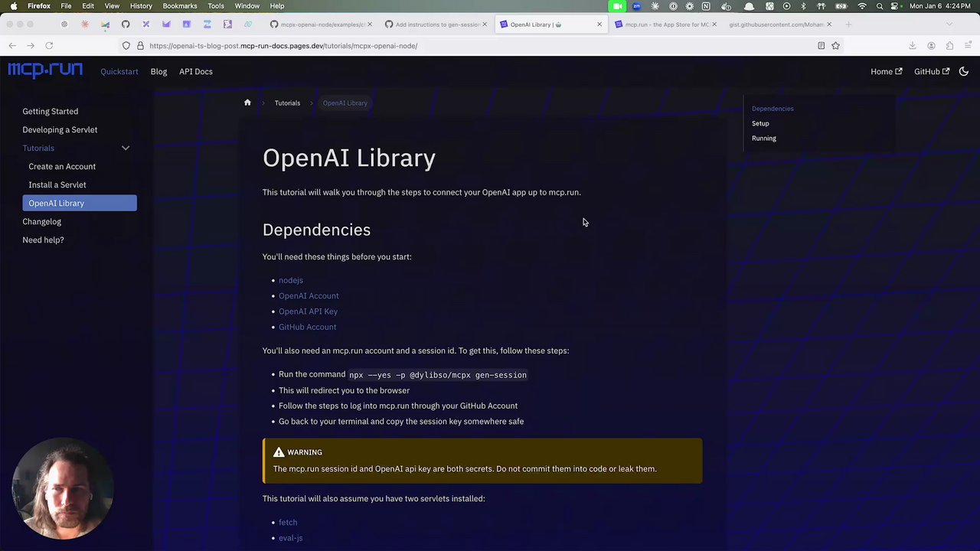Open a new browser tab
Viewport: 980px width, 551px height.
[848, 24]
